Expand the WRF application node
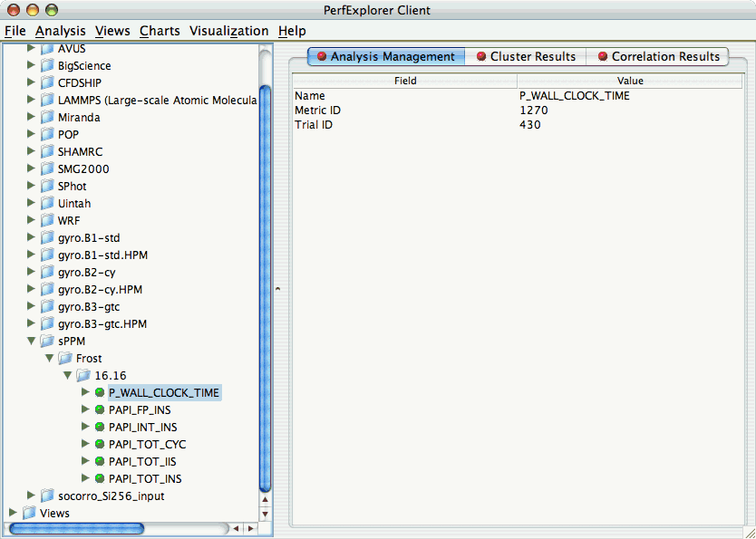 coord(31,220)
